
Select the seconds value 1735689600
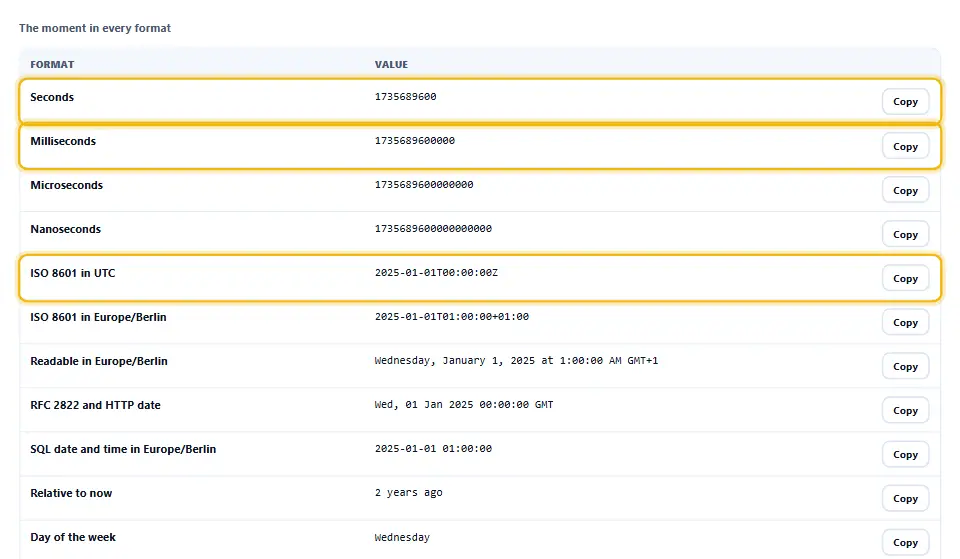(x=405, y=97)
